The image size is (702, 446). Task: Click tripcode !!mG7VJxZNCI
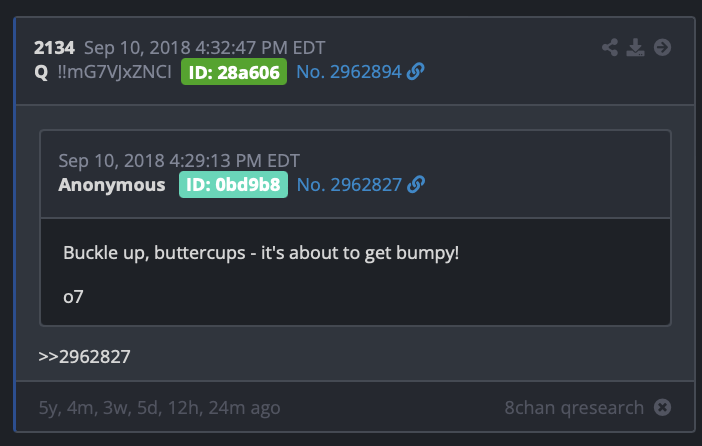click(x=115, y=72)
